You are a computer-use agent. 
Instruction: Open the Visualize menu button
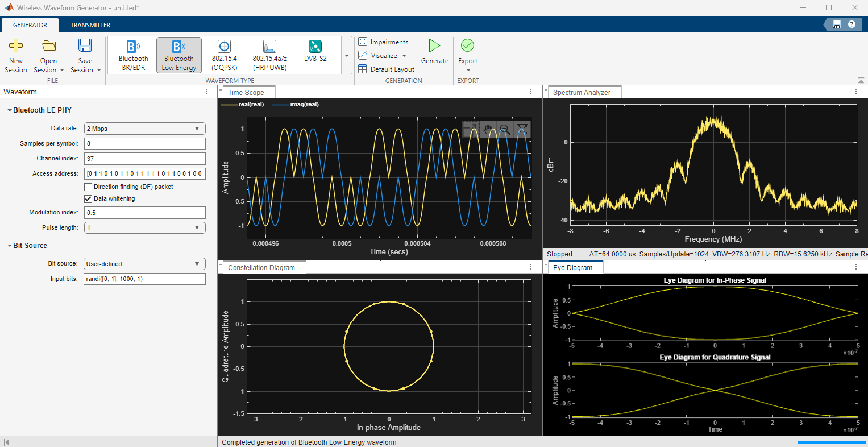click(x=383, y=56)
